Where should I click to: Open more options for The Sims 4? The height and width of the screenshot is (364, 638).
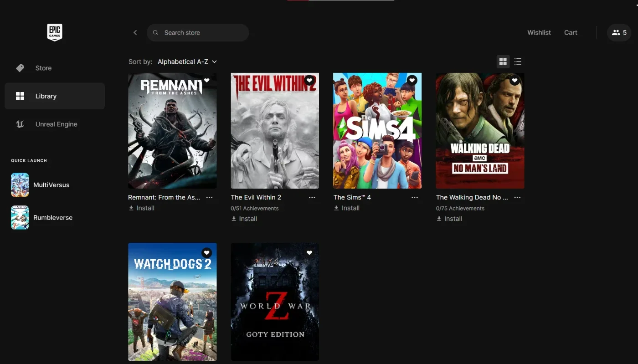(415, 197)
